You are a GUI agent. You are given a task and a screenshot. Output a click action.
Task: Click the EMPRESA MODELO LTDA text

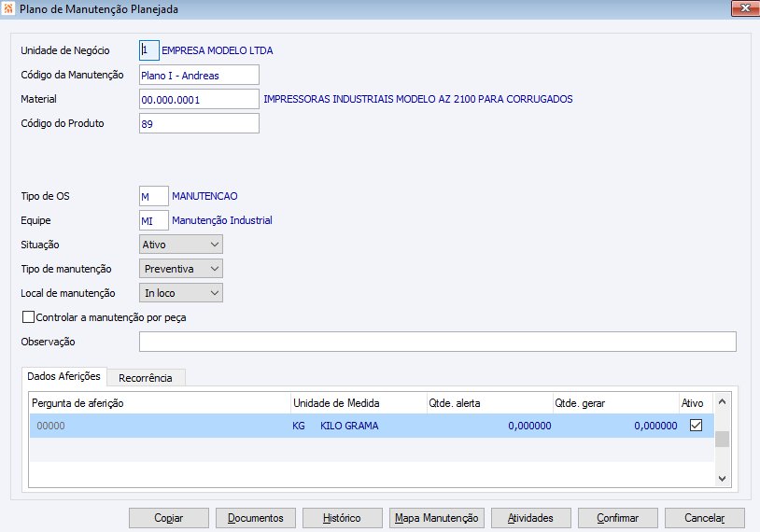(218, 50)
